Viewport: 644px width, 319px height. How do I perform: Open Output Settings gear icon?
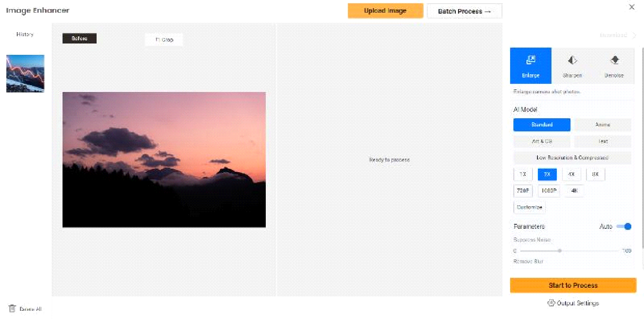click(551, 303)
